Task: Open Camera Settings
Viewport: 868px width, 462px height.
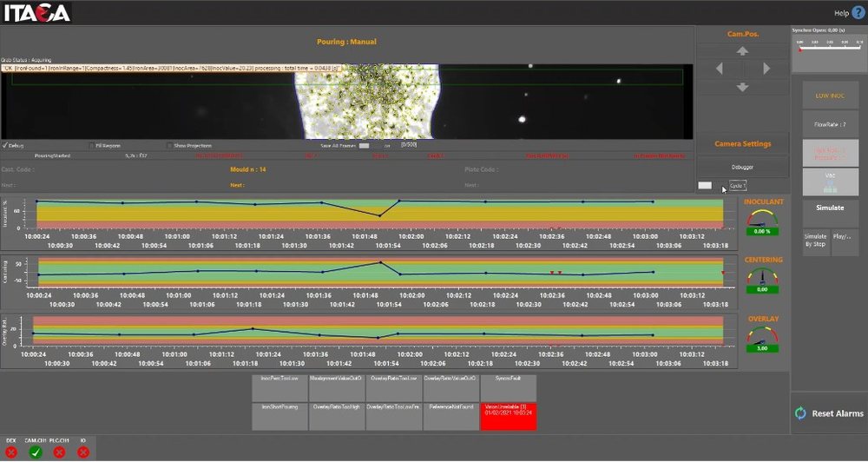Action: (x=742, y=143)
